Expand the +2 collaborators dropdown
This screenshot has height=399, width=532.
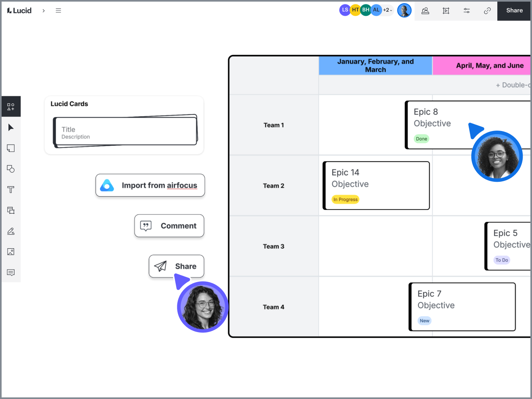pos(387,10)
